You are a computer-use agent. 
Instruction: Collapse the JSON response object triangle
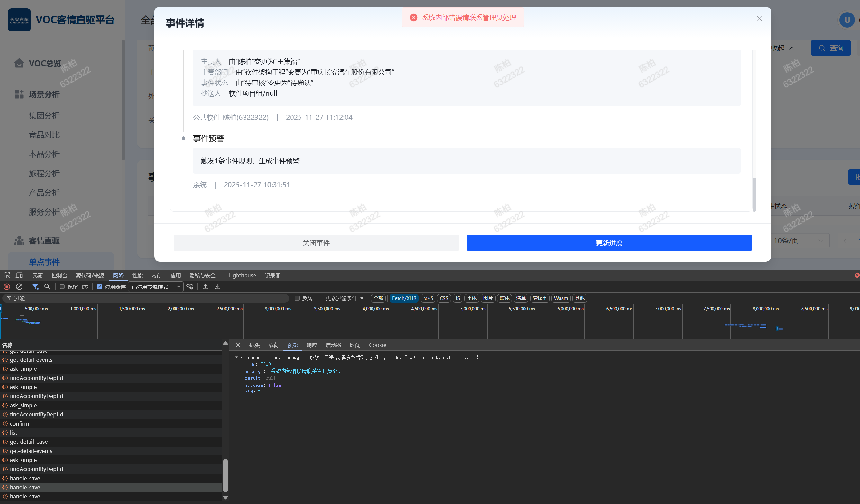(236, 358)
